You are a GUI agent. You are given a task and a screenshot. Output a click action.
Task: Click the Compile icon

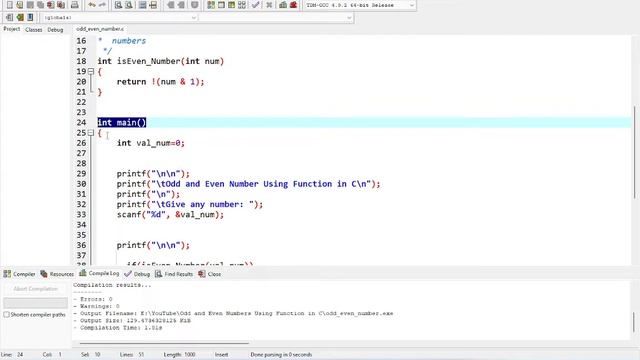(211, 5)
